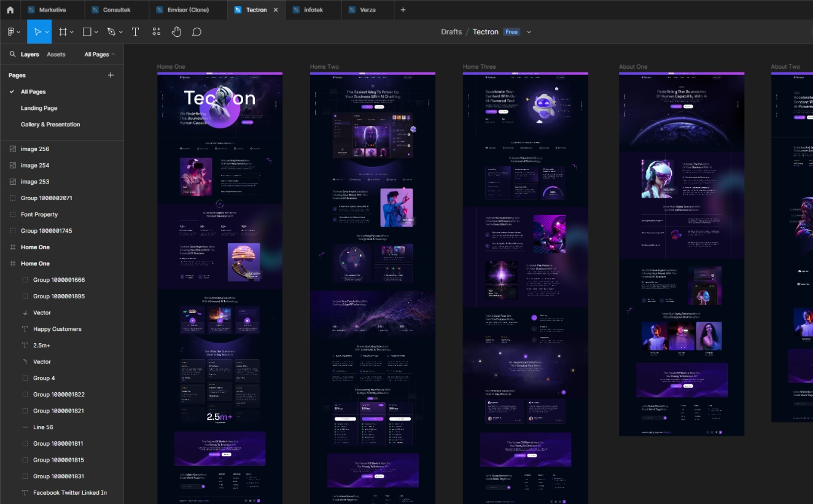The width and height of the screenshot is (813, 504).
Task: Select the Home Two frame artwork on canvas
Action: pos(373,288)
